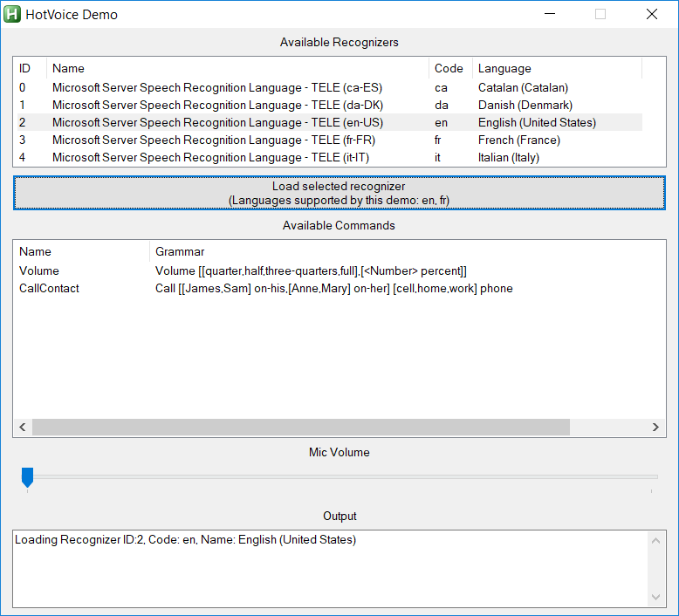
Task: Click the 'it' code cell
Action: pos(437,158)
